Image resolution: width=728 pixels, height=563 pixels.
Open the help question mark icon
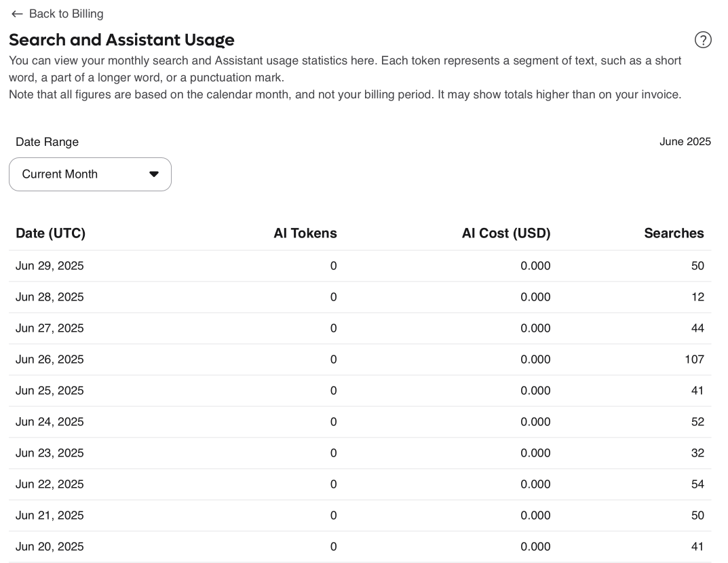tap(704, 40)
